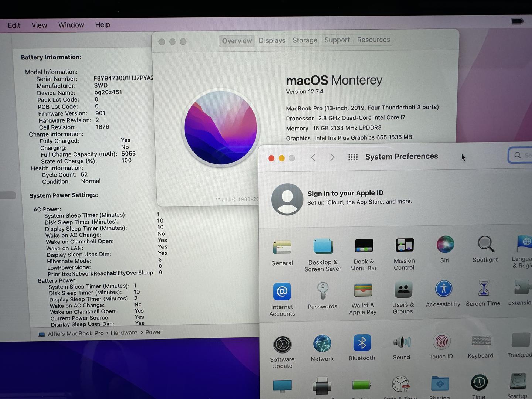Open Sharing preferences icon
This screenshot has width=532, height=399.
(440, 384)
